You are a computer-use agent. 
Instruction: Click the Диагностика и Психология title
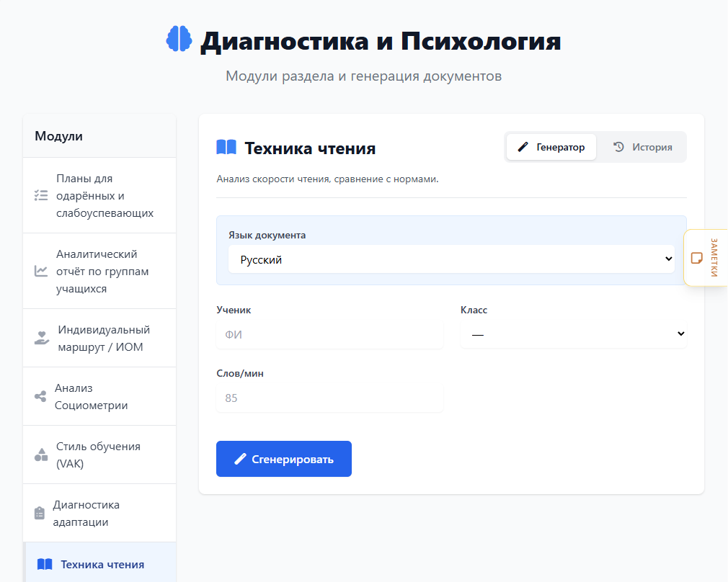point(381,41)
